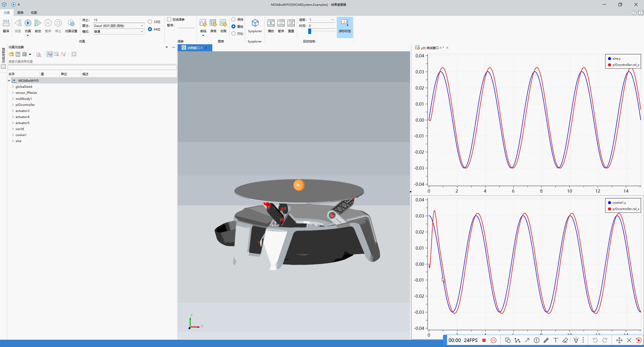Click the collapse-all tree icon
Screen dimensions: 644x347
point(74,54)
